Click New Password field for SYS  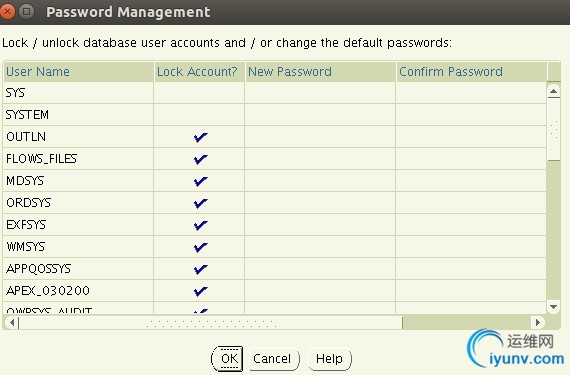click(320, 93)
